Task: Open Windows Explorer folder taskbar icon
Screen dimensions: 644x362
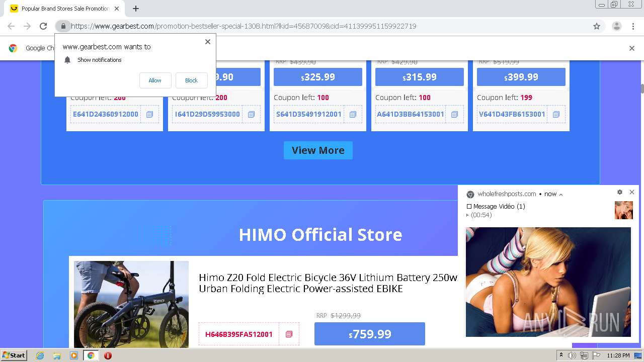Action: [57, 355]
